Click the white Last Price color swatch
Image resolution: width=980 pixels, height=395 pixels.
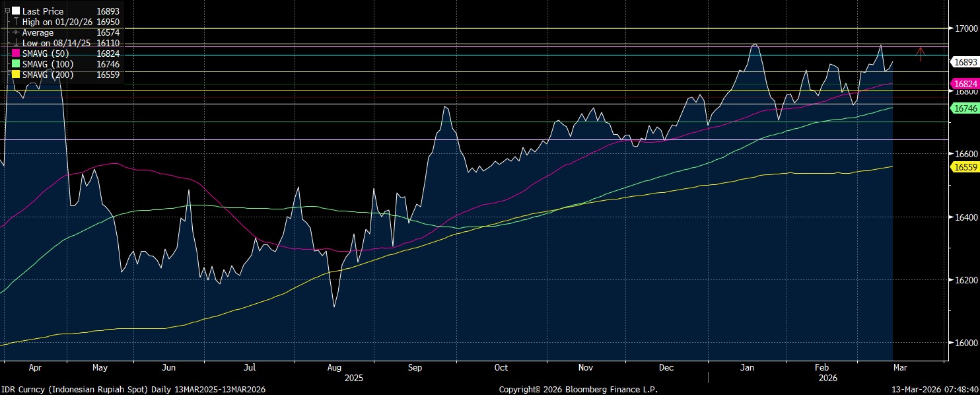point(16,11)
